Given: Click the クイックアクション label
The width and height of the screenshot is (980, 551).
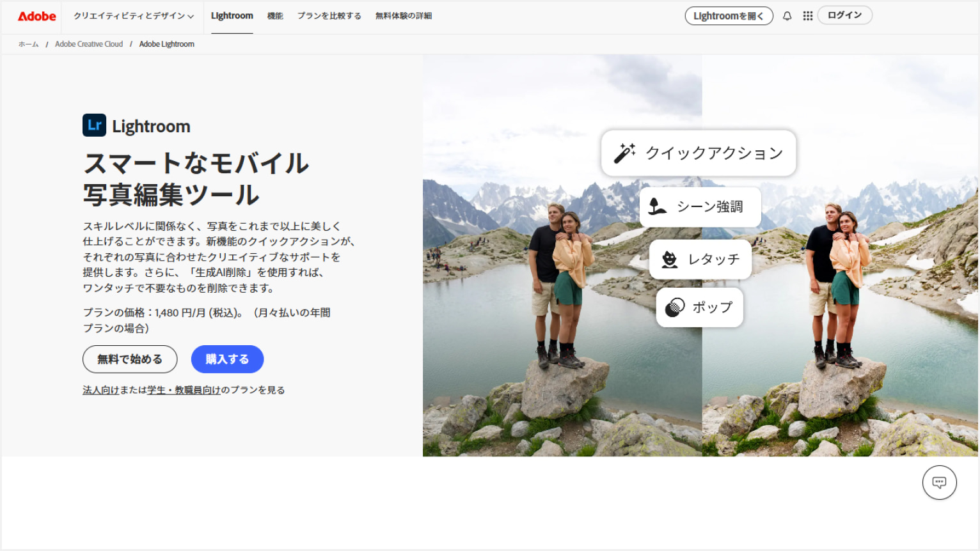Looking at the screenshot, I should click(x=714, y=153).
